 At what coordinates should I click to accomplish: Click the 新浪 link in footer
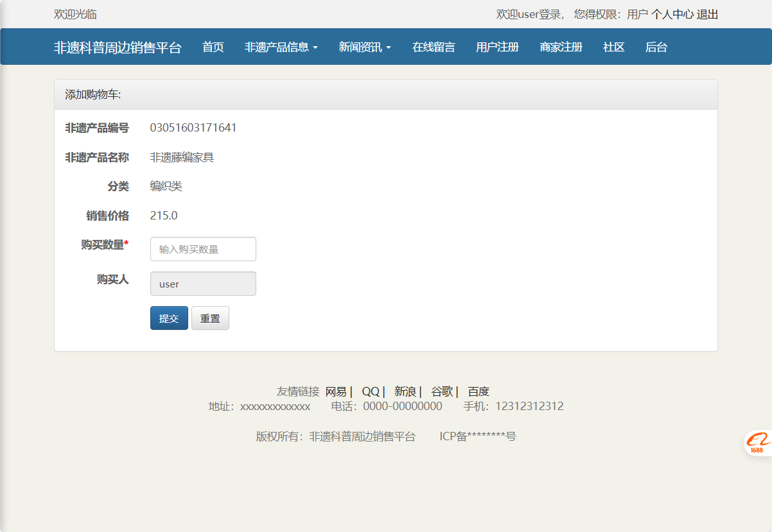[x=403, y=391]
